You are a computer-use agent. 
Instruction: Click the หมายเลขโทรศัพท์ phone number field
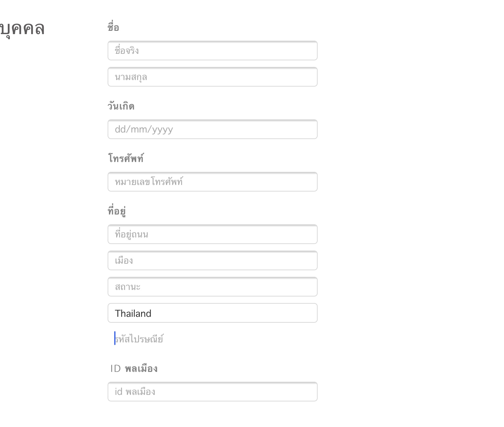tap(212, 182)
